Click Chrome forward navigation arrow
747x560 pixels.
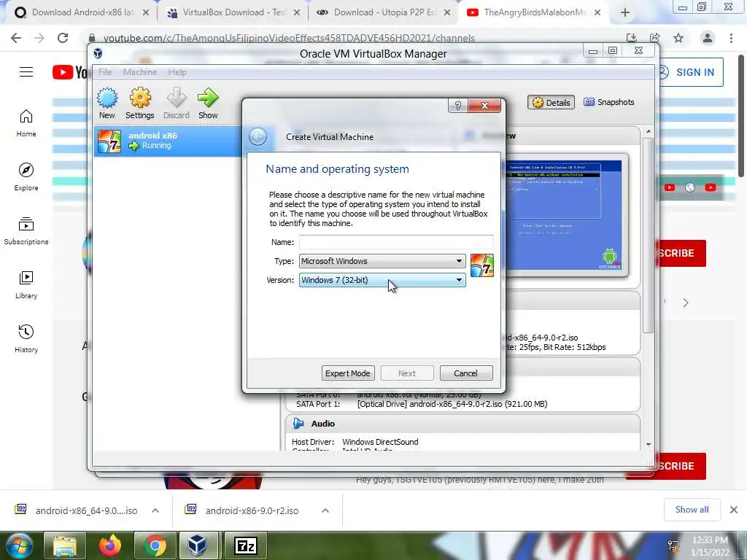[39, 38]
